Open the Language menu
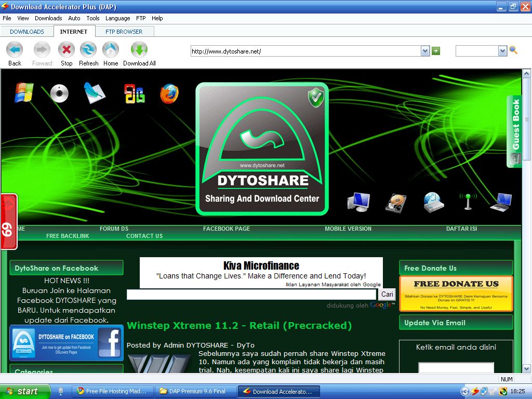532x399 pixels. click(117, 18)
